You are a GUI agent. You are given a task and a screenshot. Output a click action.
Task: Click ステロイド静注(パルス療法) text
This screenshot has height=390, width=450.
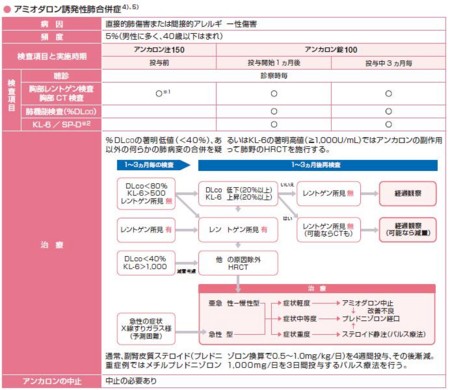click(x=384, y=334)
